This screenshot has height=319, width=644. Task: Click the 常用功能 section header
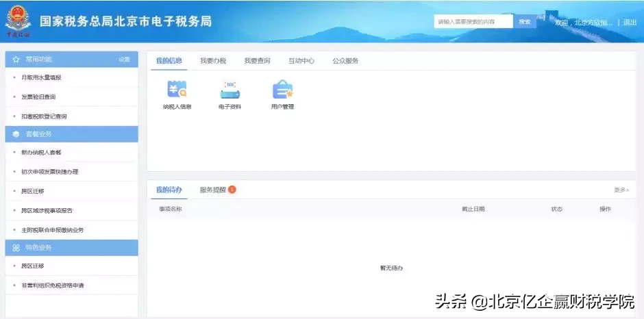pyautogui.click(x=71, y=60)
